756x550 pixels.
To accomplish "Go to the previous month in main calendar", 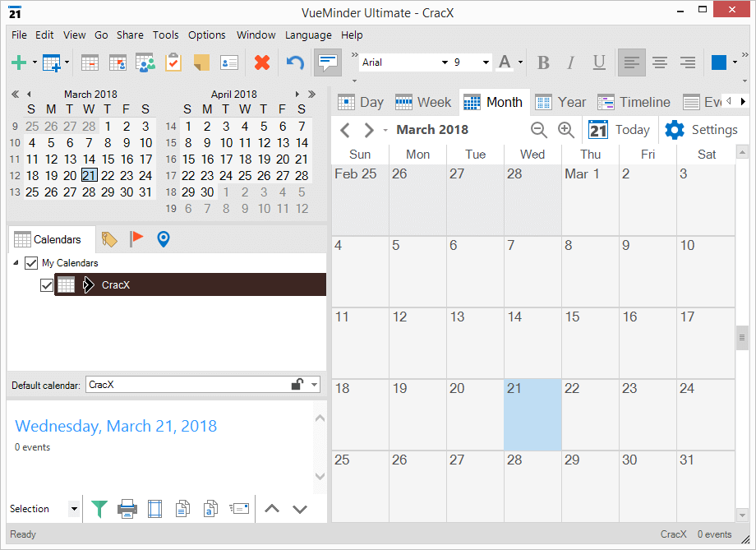I will [x=345, y=130].
